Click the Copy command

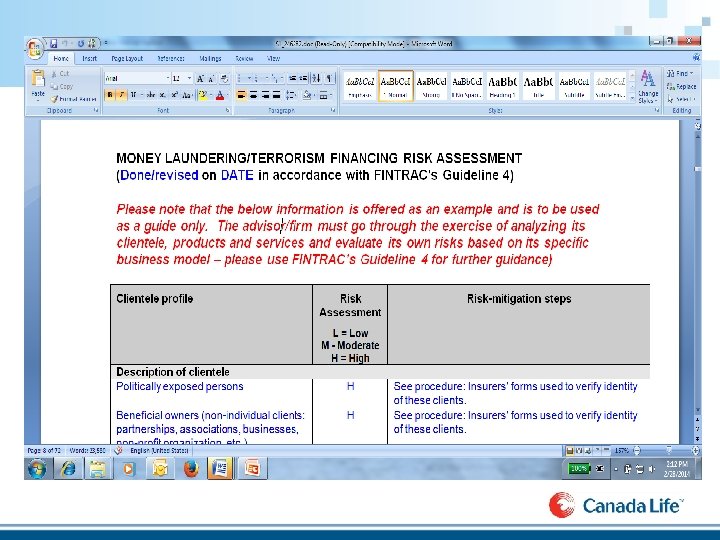(x=62, y=86)
